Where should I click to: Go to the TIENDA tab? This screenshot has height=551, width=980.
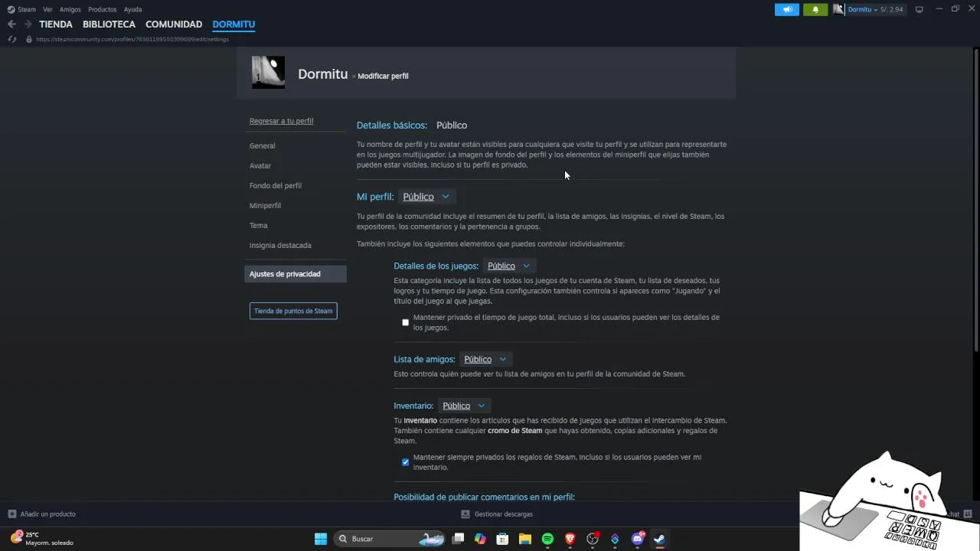(56, 24)
